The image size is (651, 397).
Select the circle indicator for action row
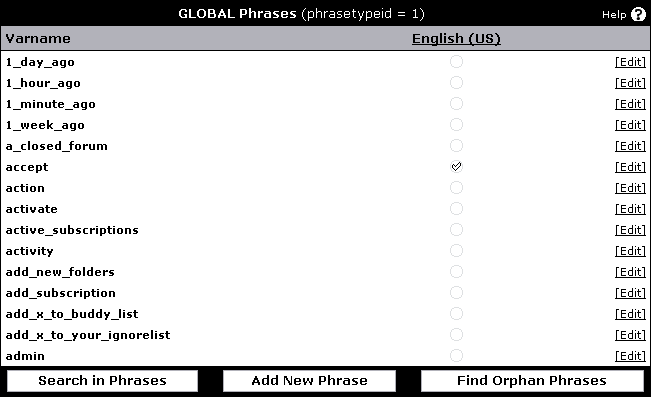click(456, 188)
